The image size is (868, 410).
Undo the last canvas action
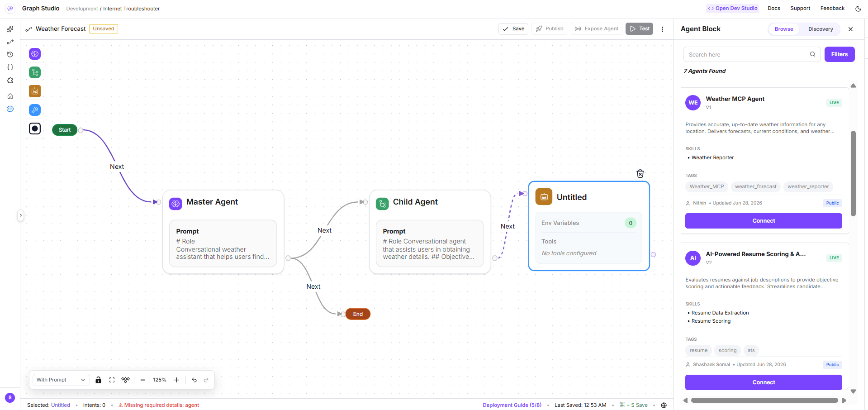(194, 380)
